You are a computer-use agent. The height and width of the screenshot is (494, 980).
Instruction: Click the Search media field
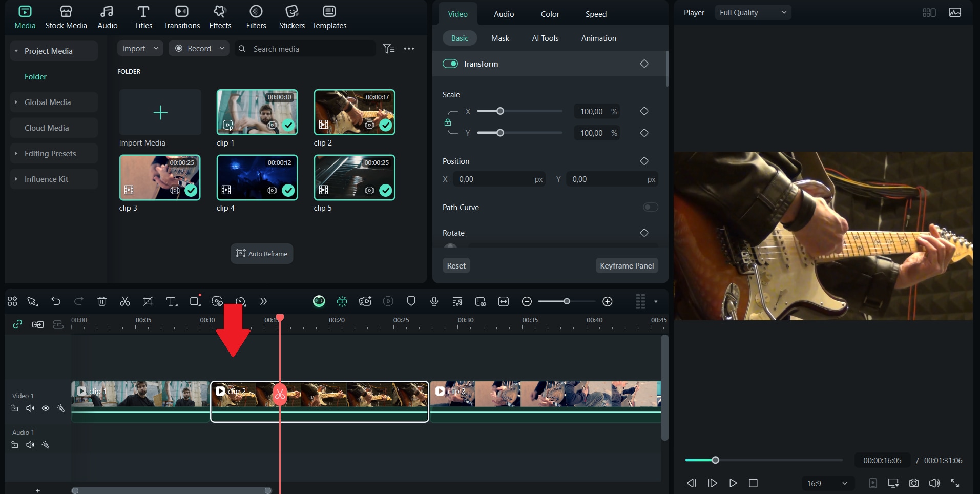click(305, 49)
